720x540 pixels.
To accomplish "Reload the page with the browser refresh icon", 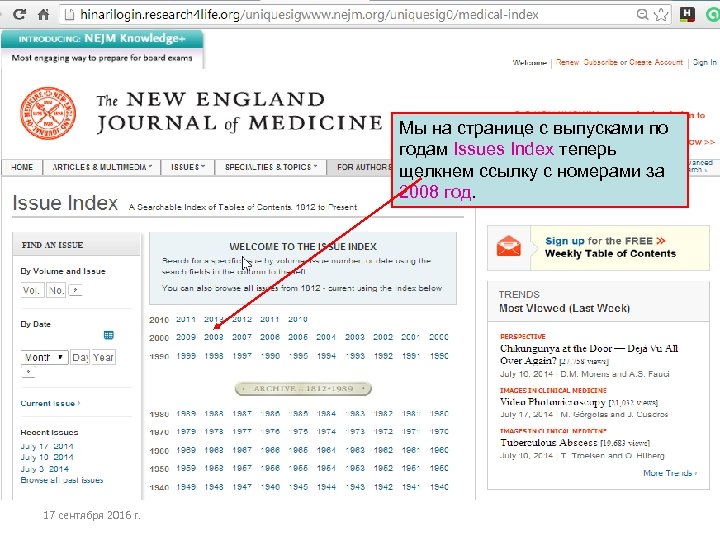I will [x=19, y=14].
